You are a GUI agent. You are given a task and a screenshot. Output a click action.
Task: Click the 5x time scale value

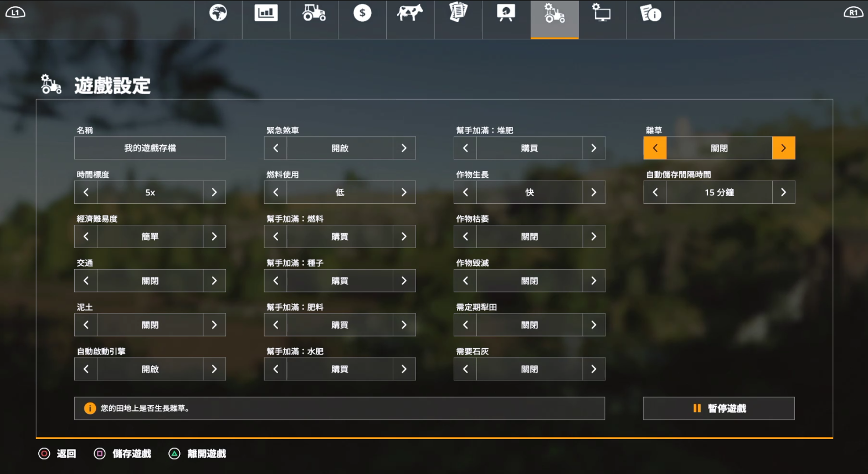(150, 192)
